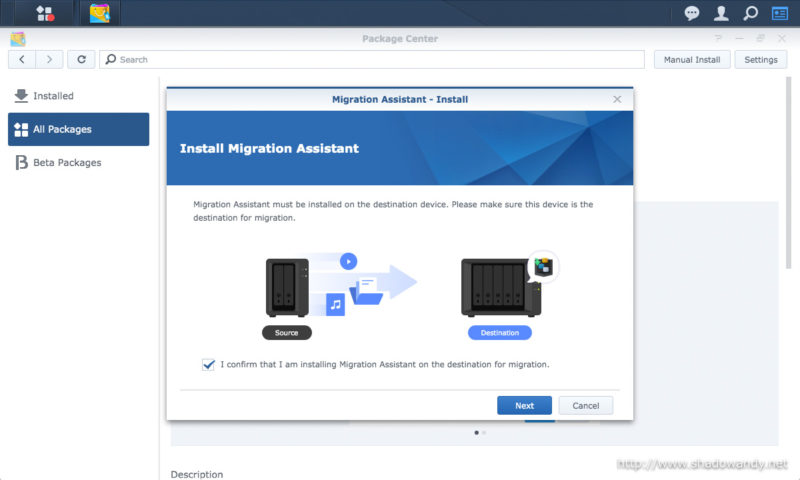Cancel the Migration Assistant installation
800x480 pixels.
(x=586, y=406)
